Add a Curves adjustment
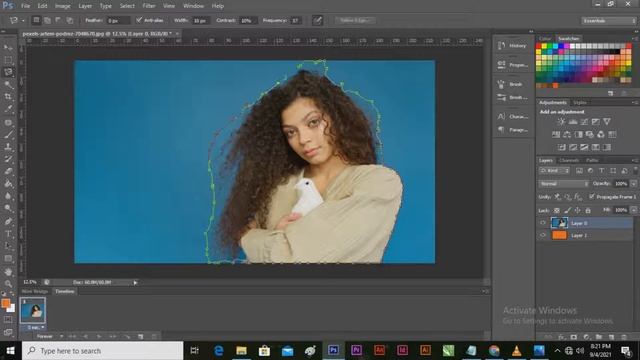This screenshot has height=360, width=640. click(584, 122)
